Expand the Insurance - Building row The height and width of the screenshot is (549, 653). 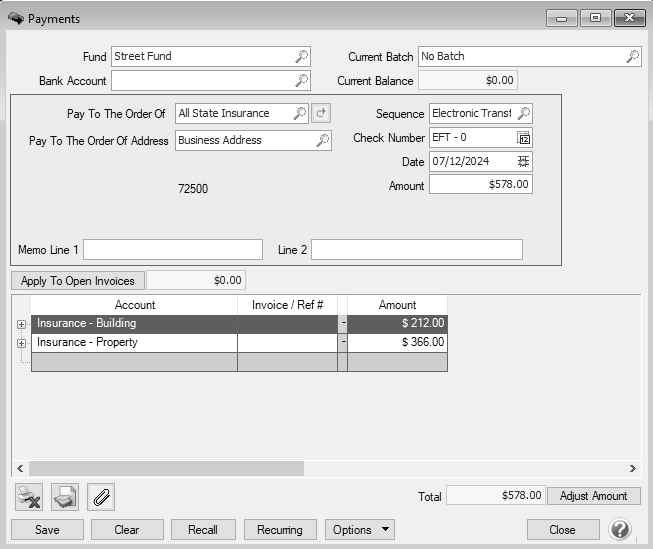click(x=21, y=324)
